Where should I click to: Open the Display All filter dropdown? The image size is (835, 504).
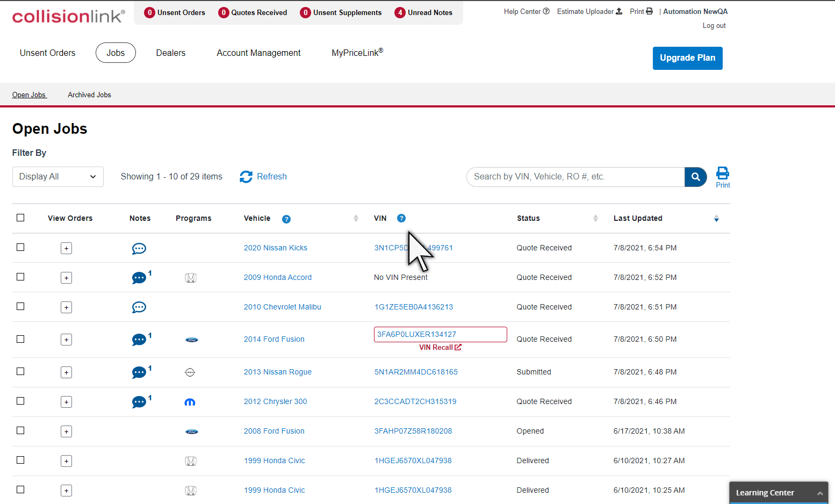coord(58,177)
